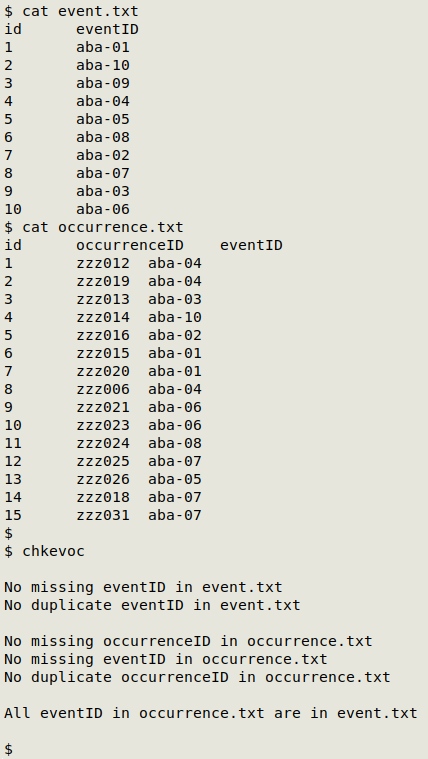Select the aba-10 entry in event.txt listing
Viewport: 428px width, 759px height.
[103, 65]
